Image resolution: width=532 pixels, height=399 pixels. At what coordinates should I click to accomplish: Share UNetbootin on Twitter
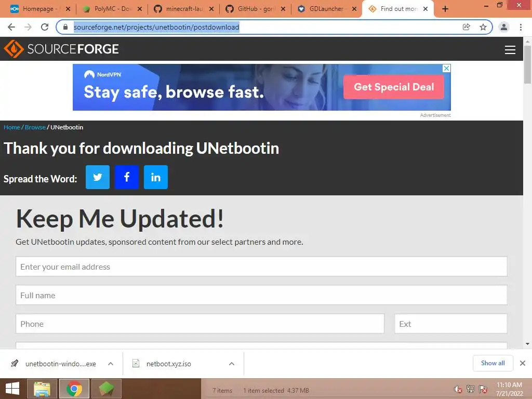[97, 177]
